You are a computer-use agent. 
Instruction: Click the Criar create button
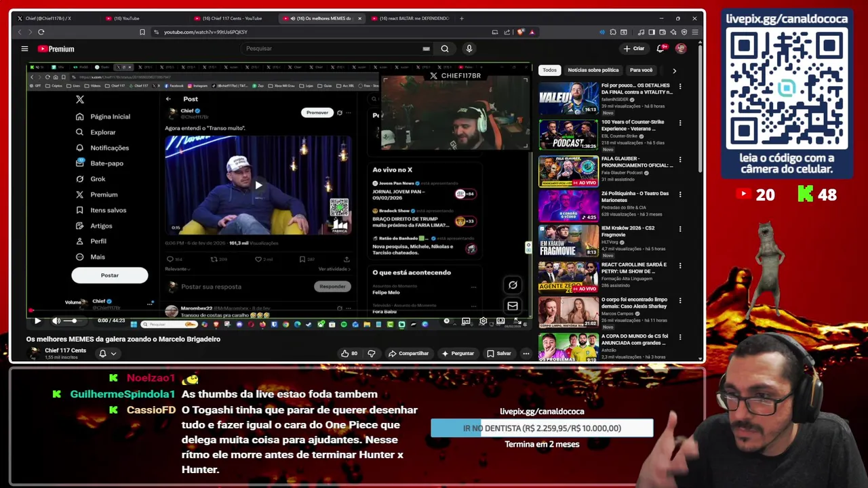634,49
